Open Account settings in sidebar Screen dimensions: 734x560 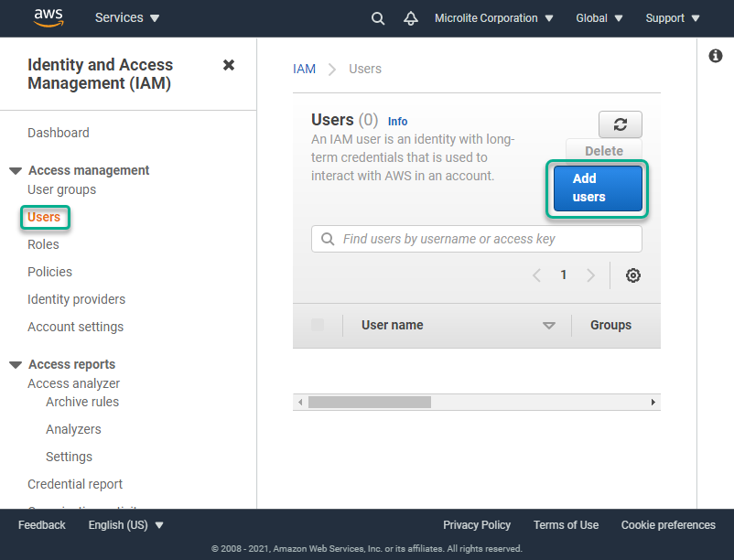coord(75,327)
